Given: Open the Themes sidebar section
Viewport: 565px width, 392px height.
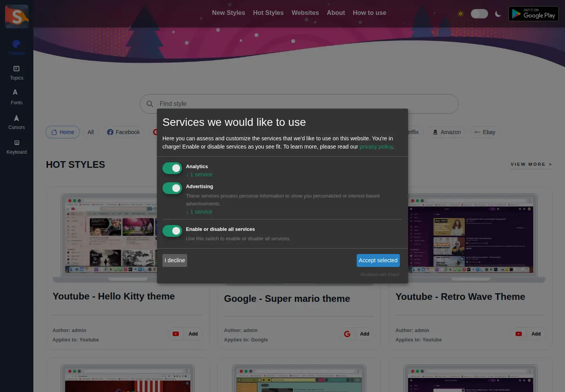Looking at the screenshot, I should tap(16, 48).
